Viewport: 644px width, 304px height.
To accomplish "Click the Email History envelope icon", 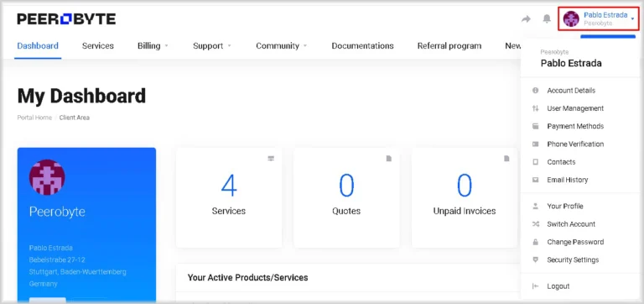I will (x=535, y=180).
